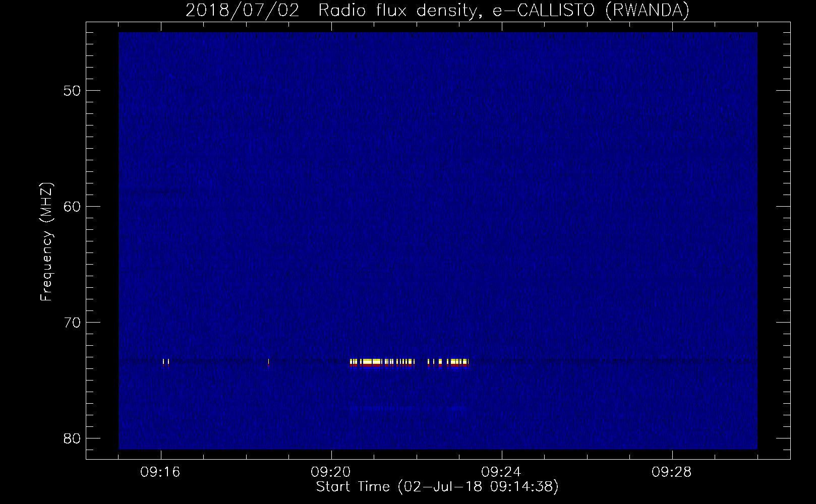Screen dimensions: 816x504
Task: Click the 80 frequency tick label
Action: click(72, 438)
